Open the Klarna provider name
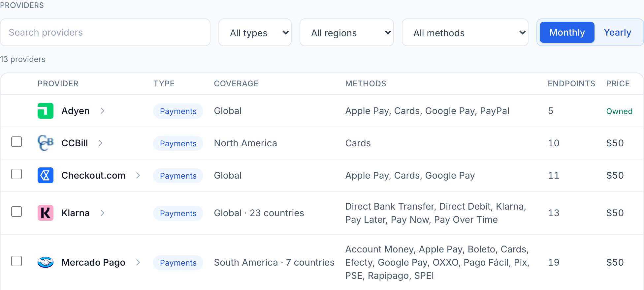This screenshot has width=644, height=290. pyautogui.click(x=76, y=213)
